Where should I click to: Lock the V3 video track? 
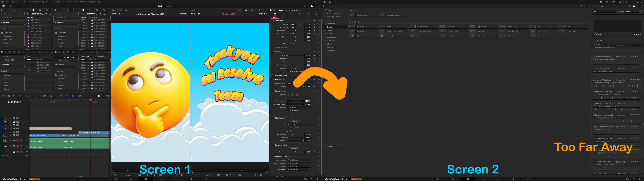pyautogui.click(x=11, y=128)
